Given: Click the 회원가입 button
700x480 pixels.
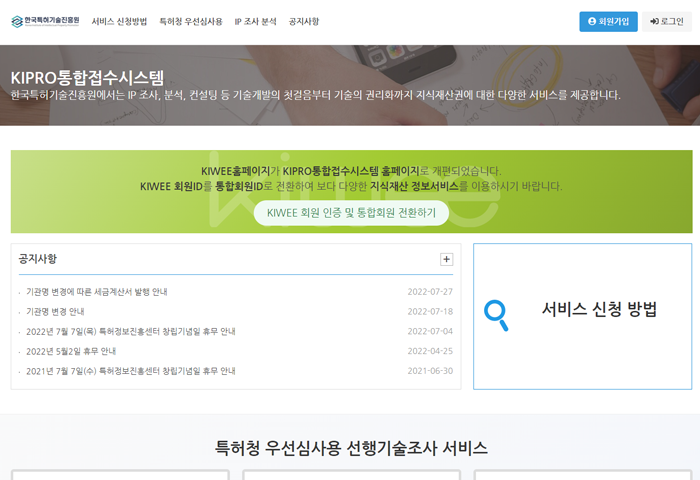Looking at the screenshot, I should 608,21.
